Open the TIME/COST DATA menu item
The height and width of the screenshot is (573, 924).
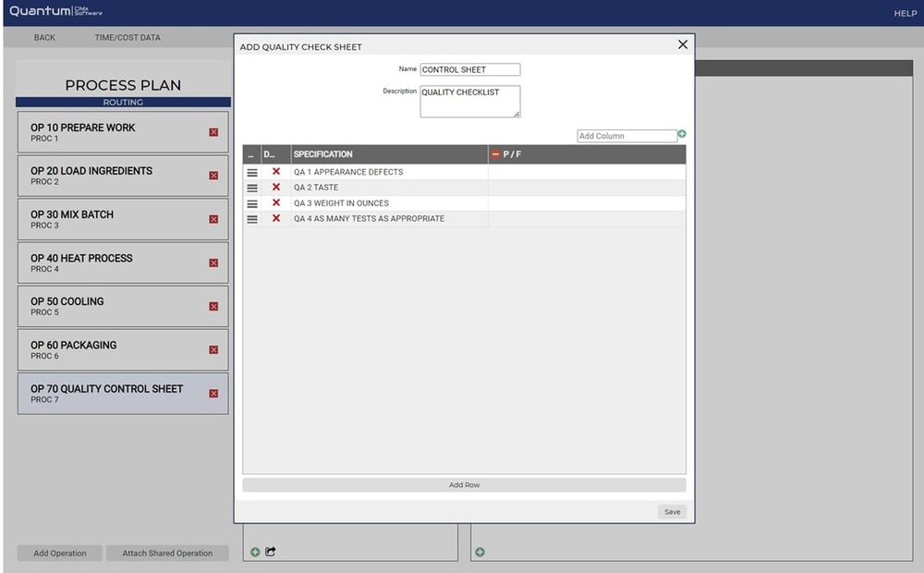pyautogui.click(x=128, y=38)
